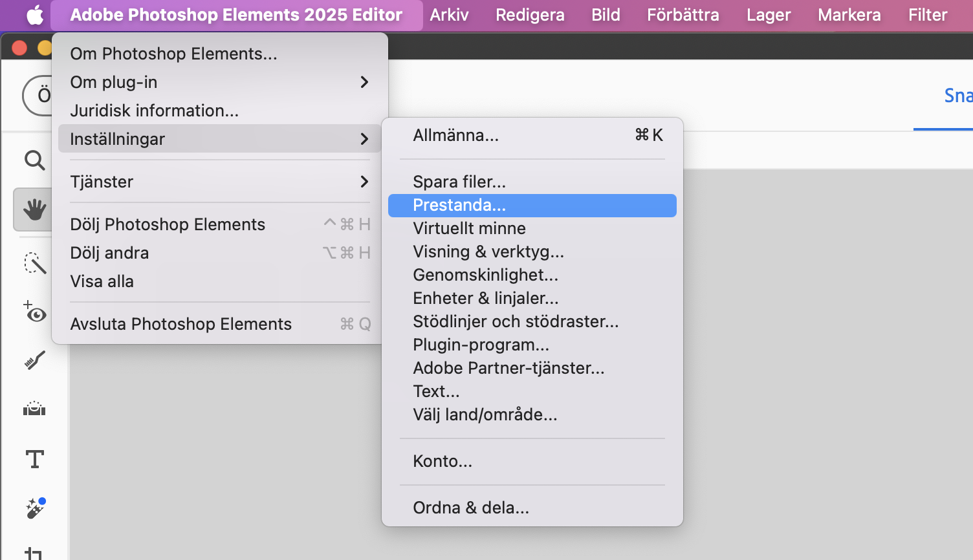Choose Om Photoshop Elements...
Image resolution: width=973 pixels, height=560 pixels.
point(220,54)
